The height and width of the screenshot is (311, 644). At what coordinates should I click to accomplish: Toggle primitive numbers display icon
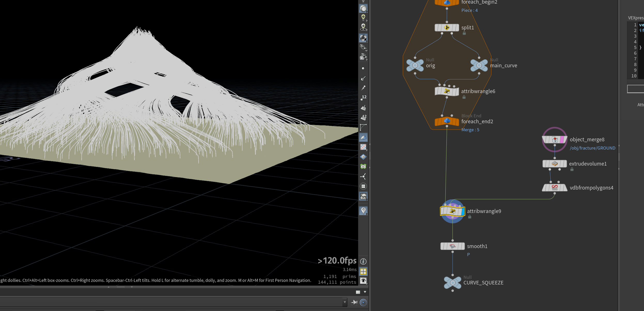click(363, 117)
